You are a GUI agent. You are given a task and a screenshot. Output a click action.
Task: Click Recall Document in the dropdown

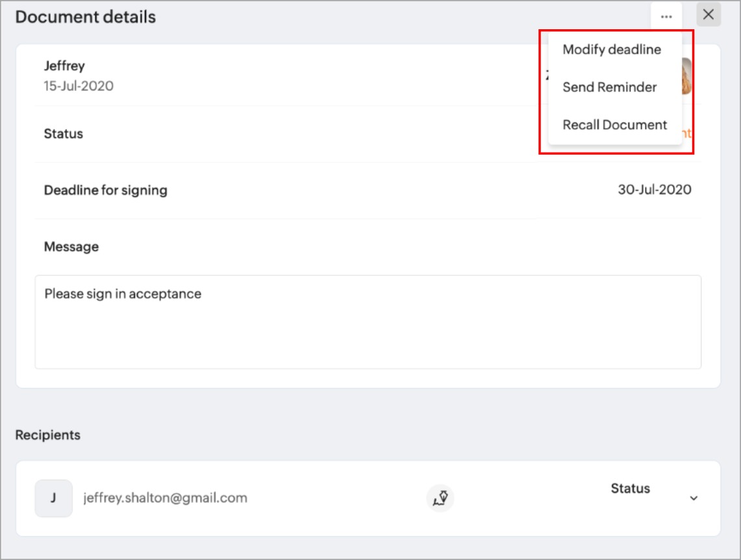(x=614, y=125)
